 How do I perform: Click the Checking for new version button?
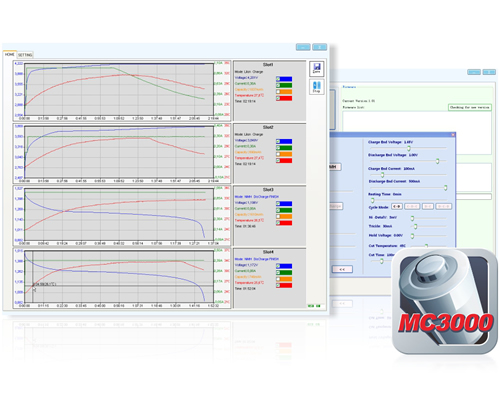pyautogui.click(x=470, y=107)
